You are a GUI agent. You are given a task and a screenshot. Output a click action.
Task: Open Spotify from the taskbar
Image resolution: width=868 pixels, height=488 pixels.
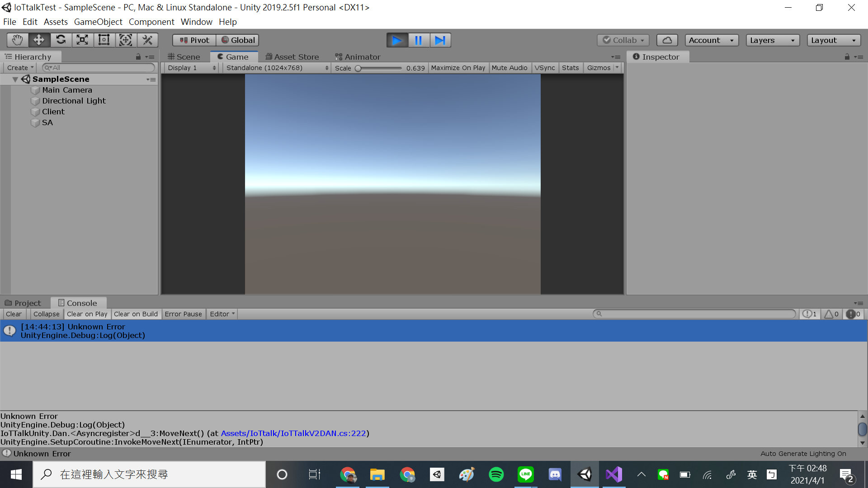click(x=496, y=474)
